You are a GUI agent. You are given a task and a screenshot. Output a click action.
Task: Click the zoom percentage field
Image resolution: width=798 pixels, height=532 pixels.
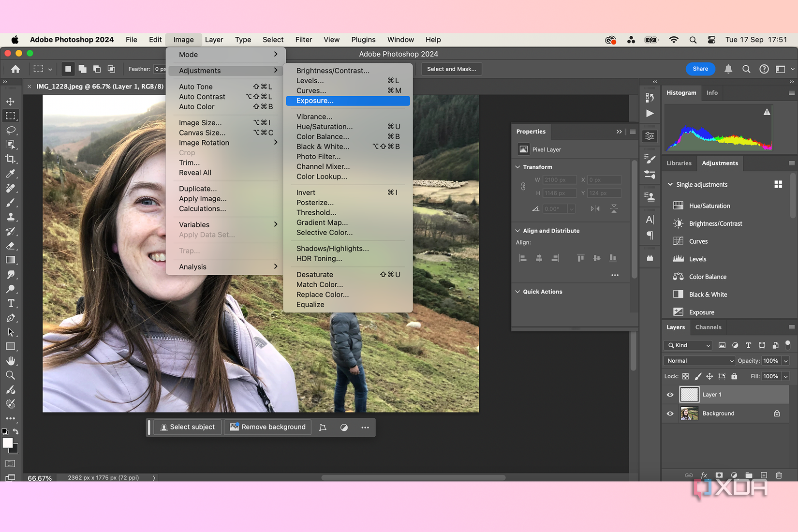(x=39, y=478)
